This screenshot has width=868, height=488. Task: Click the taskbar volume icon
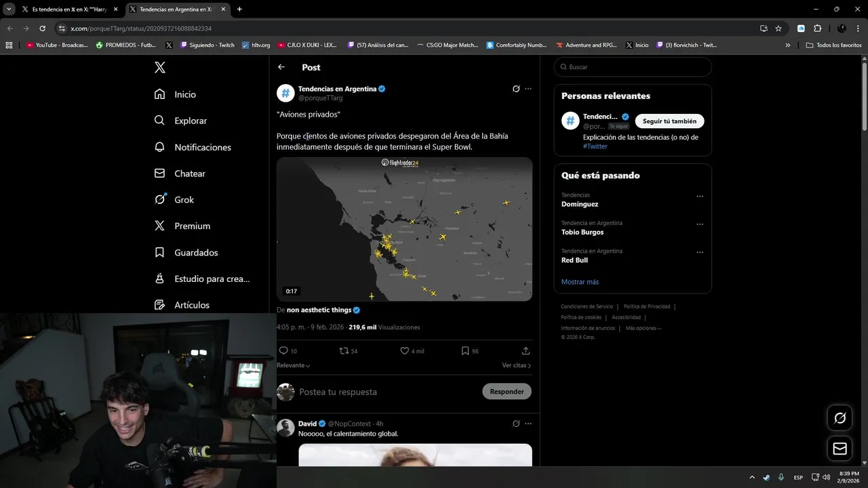tap(826, 477)
